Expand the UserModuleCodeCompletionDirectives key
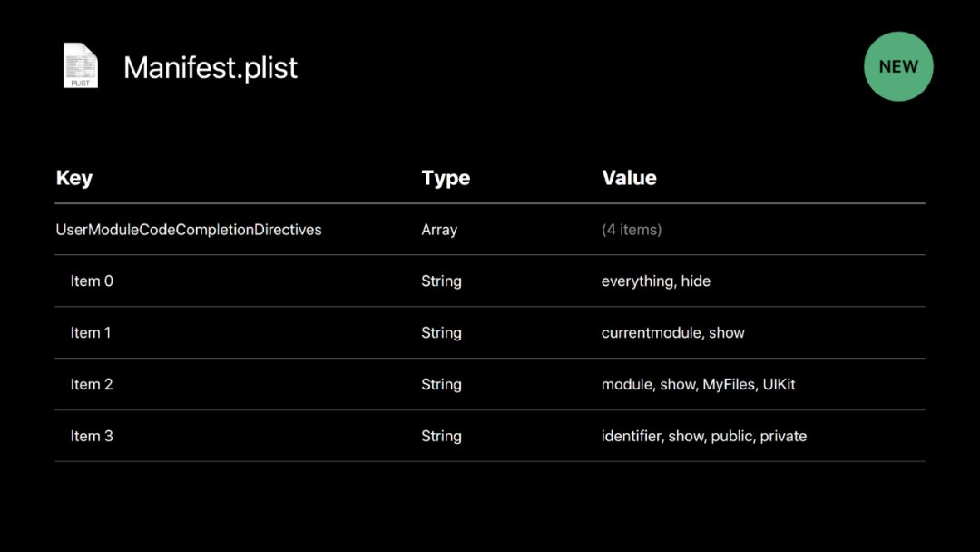 (189, 230)
